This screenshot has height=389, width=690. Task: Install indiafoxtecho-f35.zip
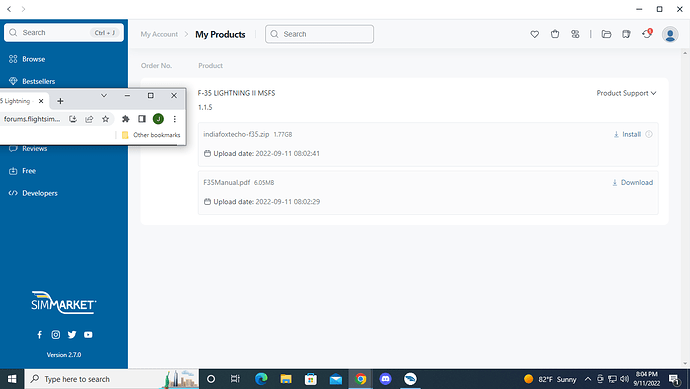[x=628, y=134]
